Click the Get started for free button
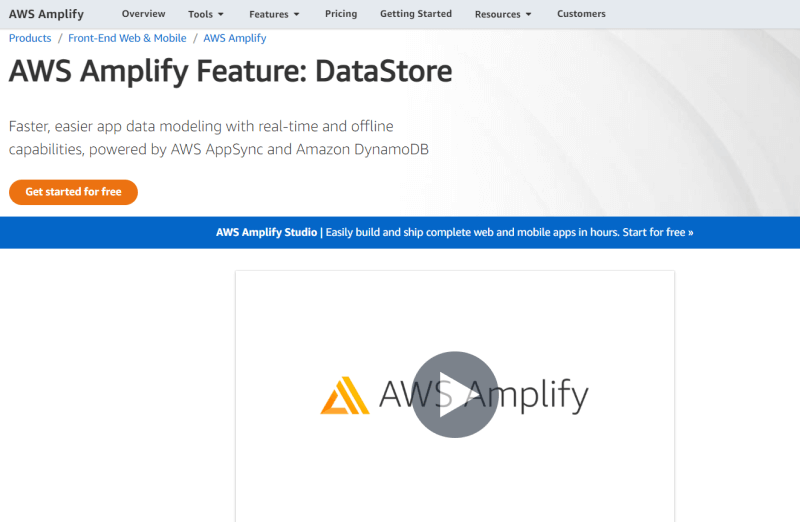 (73, 192)
